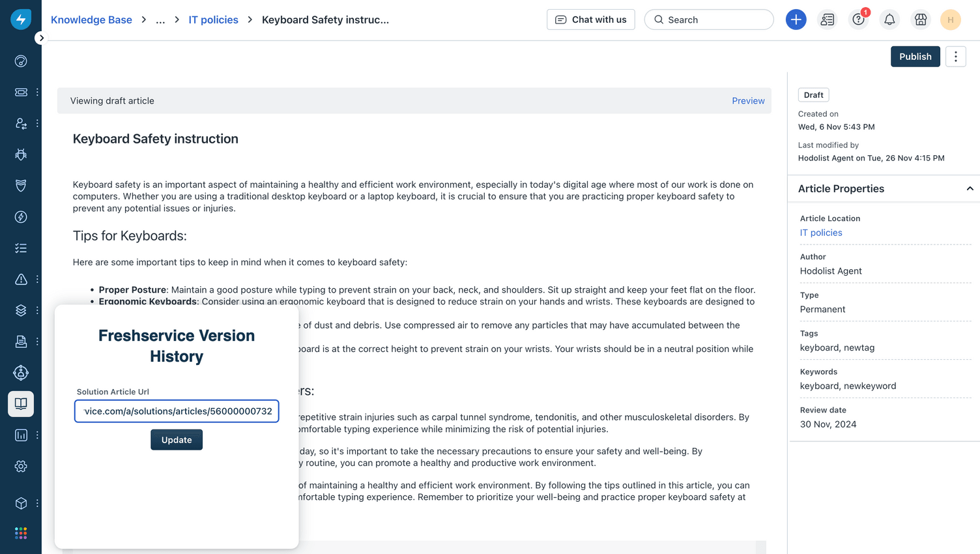Click the Update button in Version History

[x=177, y=440]
